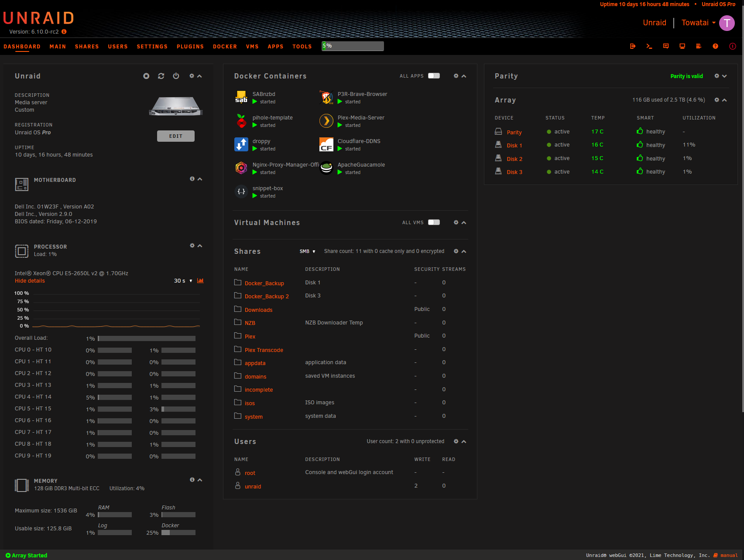The width and height of the screenshot is (744, 560).
Task: Switch to the PLUGINS menu tab
Action: (x=190, y=47)
